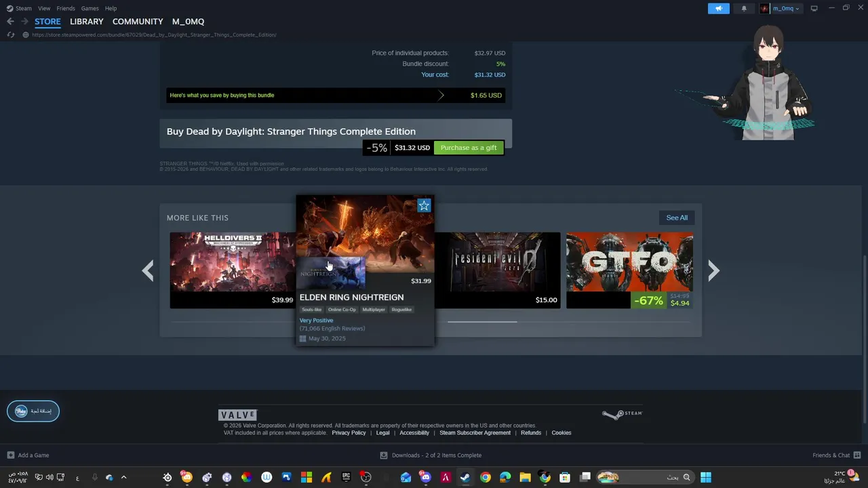Switch to the LIBRARY tab
The image size is (868, 488).
click(x=87, y=22)
